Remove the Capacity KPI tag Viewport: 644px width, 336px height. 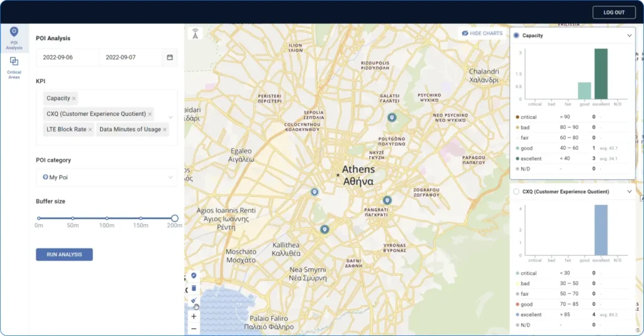point(74,99)
